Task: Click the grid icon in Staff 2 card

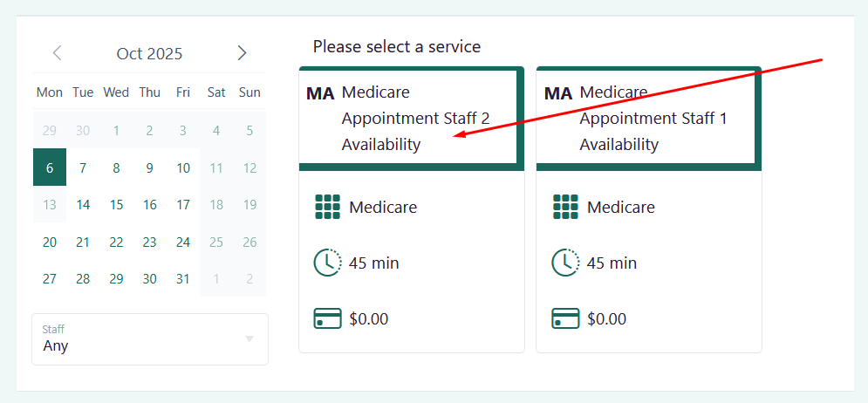Action: point(327,208)
